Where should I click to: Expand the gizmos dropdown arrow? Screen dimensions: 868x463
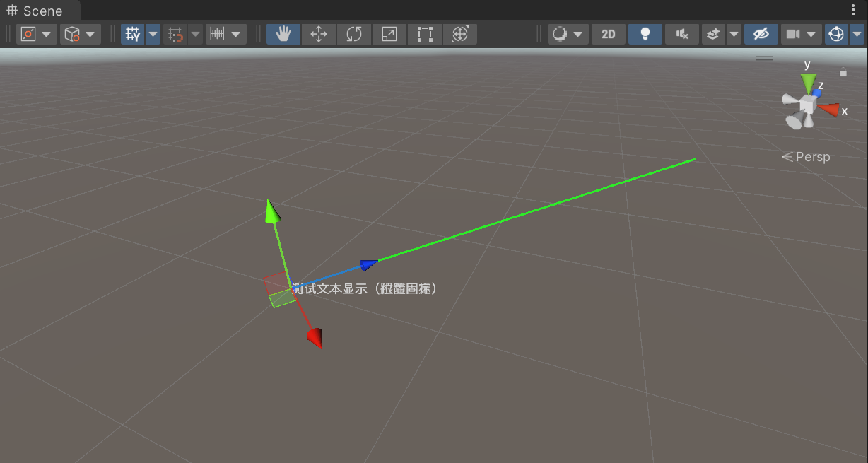click(857, 34)
